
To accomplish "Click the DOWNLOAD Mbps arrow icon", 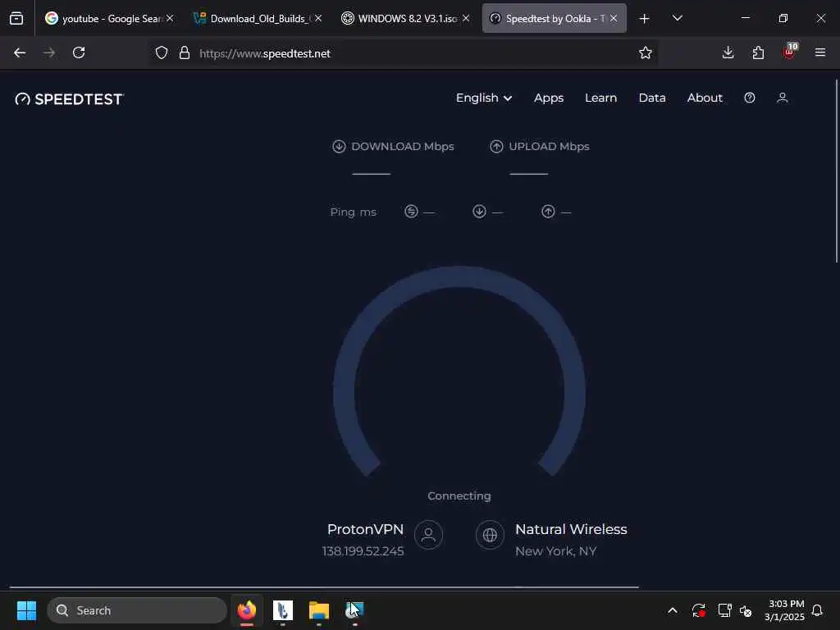I will 339,146.
